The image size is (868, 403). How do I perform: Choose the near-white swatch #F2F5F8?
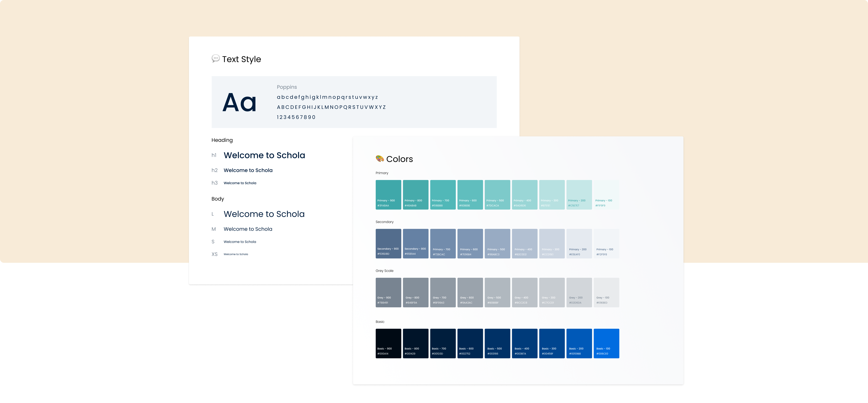click(606, 244)
